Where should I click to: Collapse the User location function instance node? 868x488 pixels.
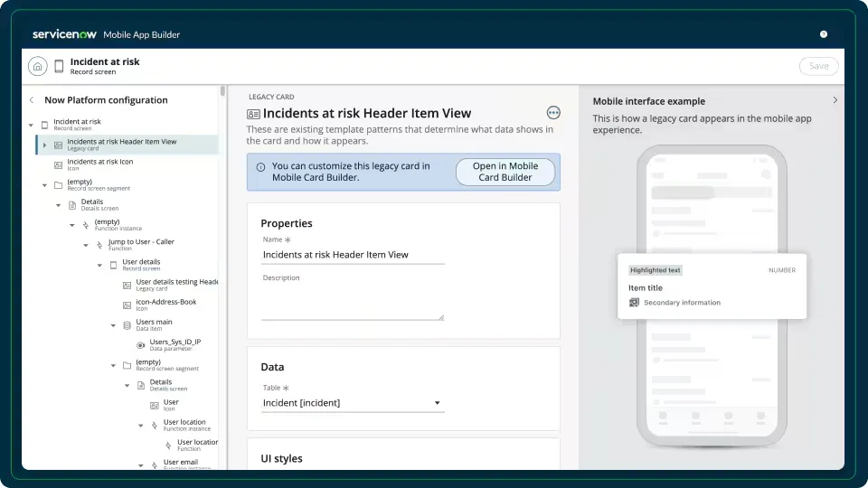pos(141,426)
